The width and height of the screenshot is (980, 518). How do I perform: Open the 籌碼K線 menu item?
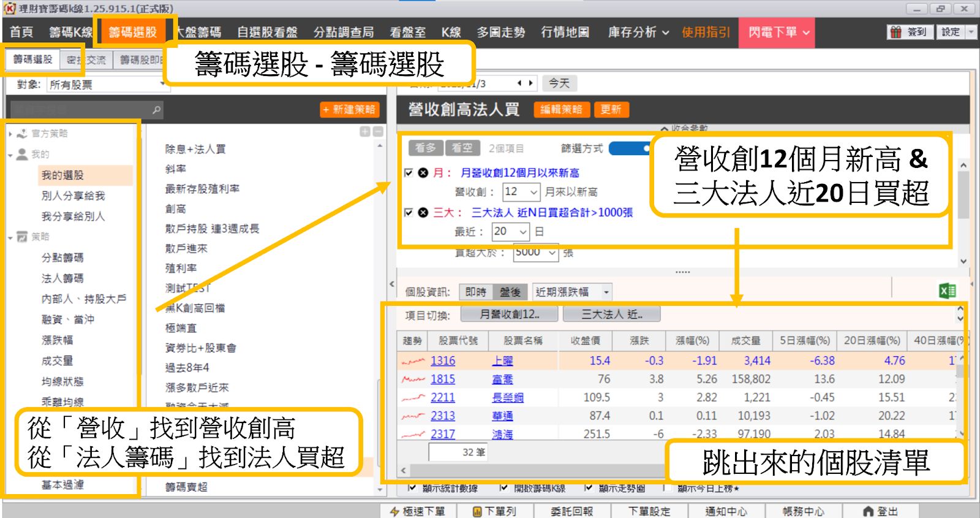pyautogui.click(x=70, y=32)
